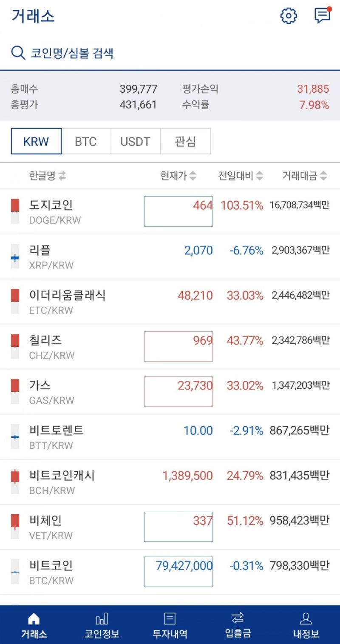340x644 pixels.
Task: Switch to the BTC market tab
Action: pyautogui.click(x=86, y=141)
